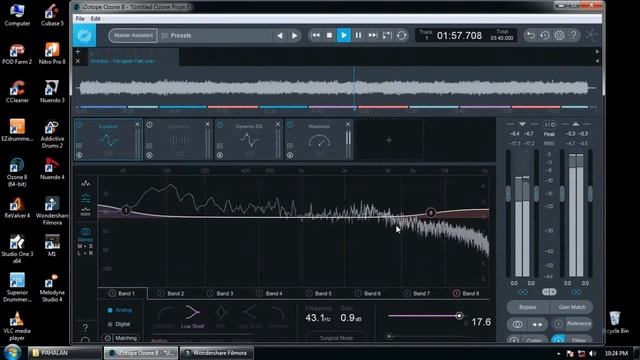
Task: Click the Undo arrow icon
Action: click(530, 36)
